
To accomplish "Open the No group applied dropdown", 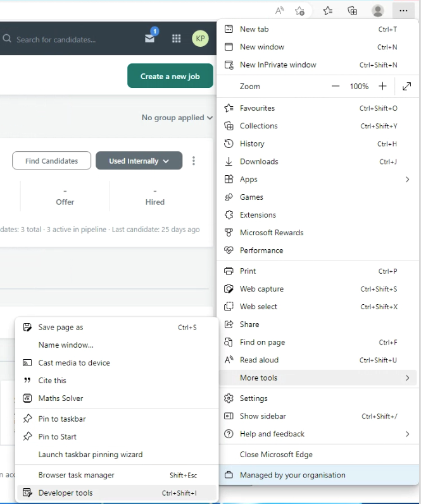I will [x=177, y=118].
